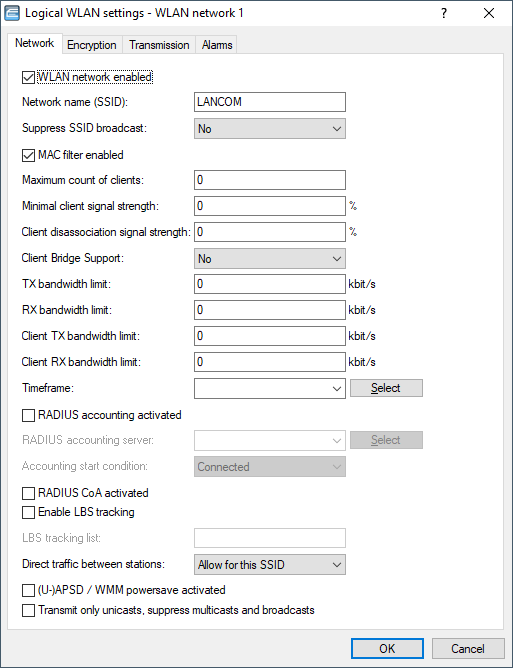Click Maximum count of clients field
The image size is (513, 668).
(x=270, y=180)
